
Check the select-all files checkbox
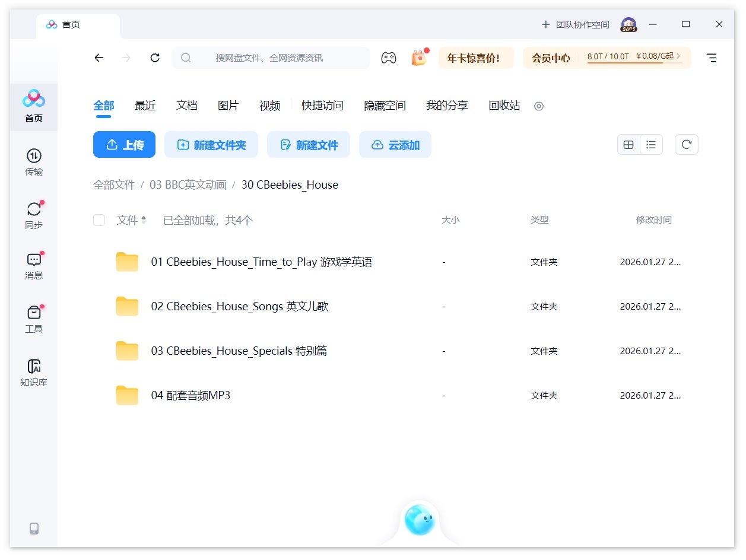99,219
